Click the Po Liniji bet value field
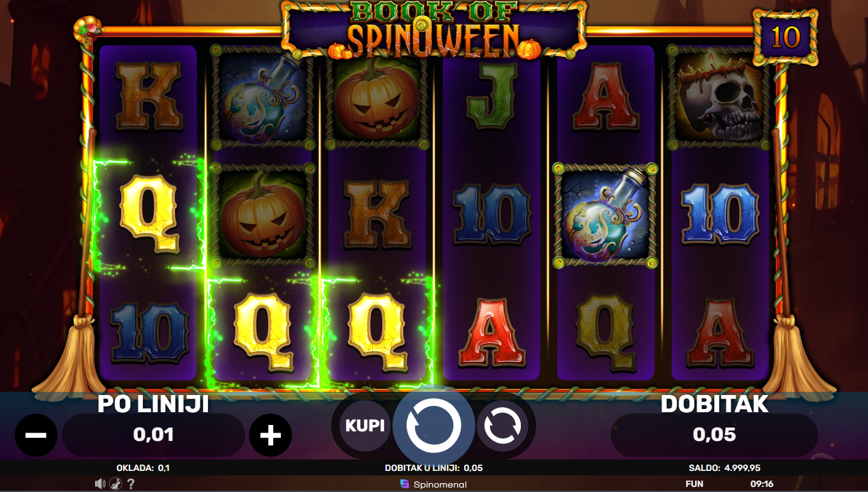Image resolution: width=868 pixels, height=492 pixels. [x=153, y=435]
